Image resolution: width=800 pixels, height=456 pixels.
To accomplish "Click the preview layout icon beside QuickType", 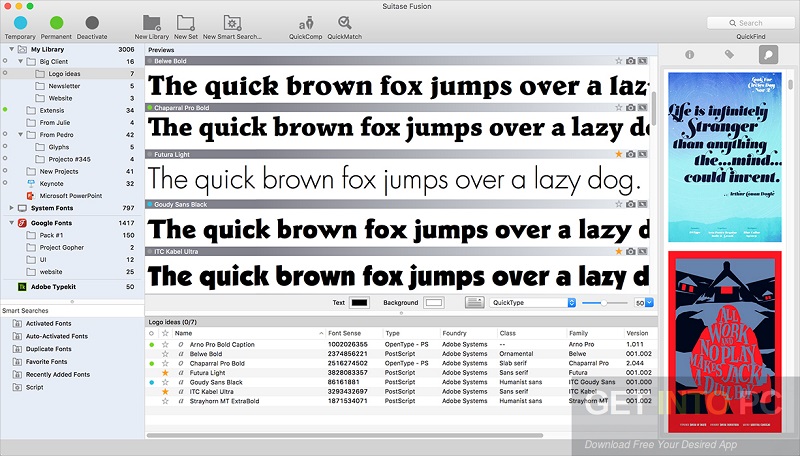I will click(x=474, y=302).
